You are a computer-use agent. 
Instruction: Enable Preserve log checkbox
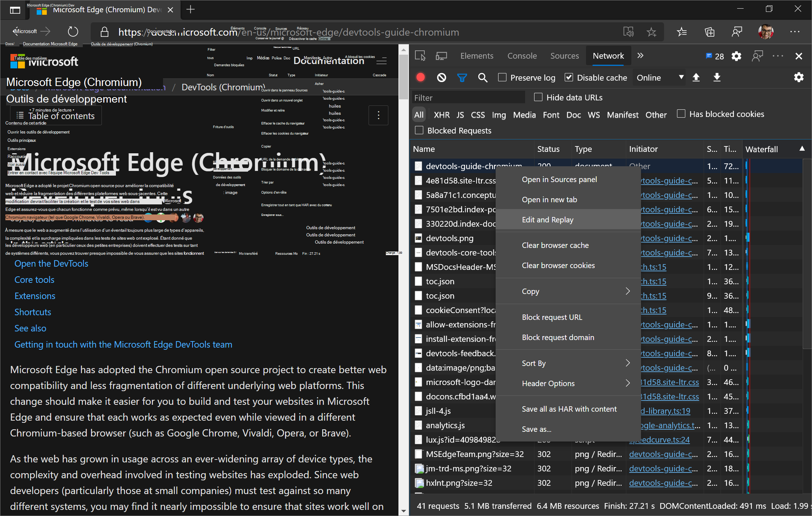(x=502, y=77)
